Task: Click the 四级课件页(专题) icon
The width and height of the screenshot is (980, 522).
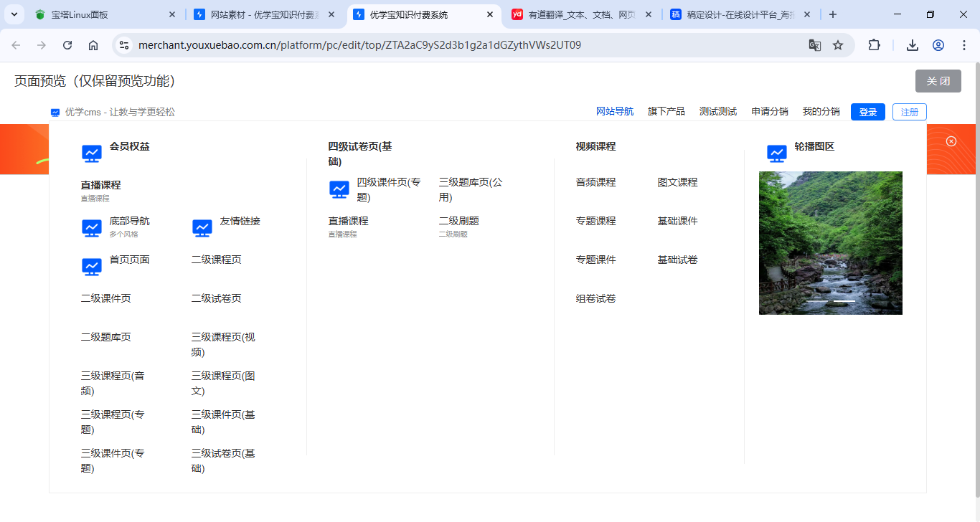Action: [x=339, y=189]
